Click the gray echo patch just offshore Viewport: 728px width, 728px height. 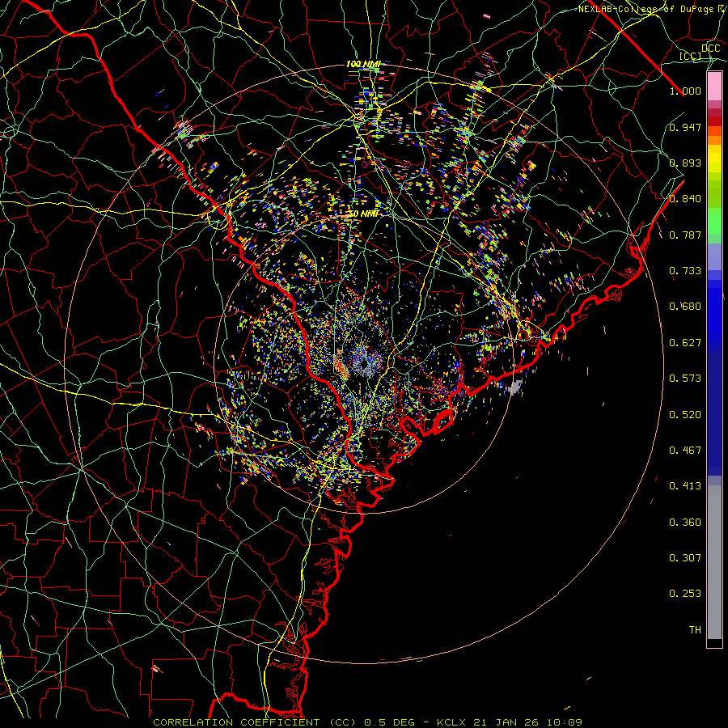(x=515, y=387)
